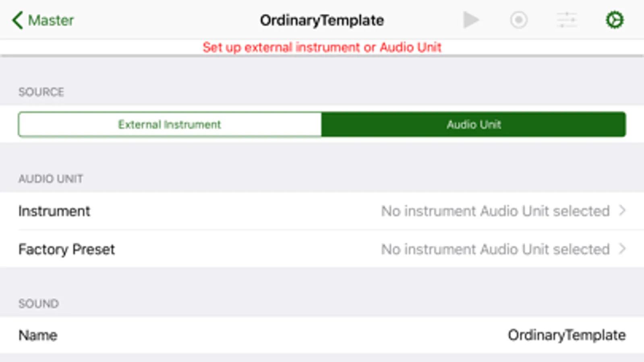Click the chevron on Factory Preset row

click(622, 249)
